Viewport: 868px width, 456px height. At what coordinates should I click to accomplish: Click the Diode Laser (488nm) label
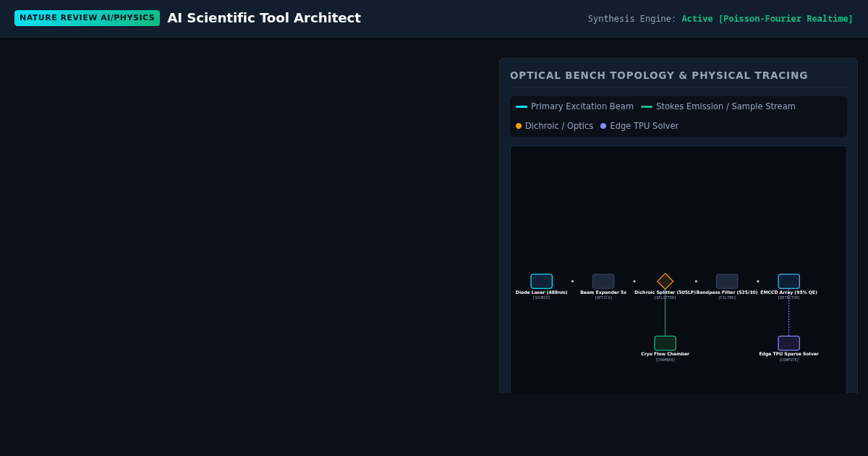541,292
